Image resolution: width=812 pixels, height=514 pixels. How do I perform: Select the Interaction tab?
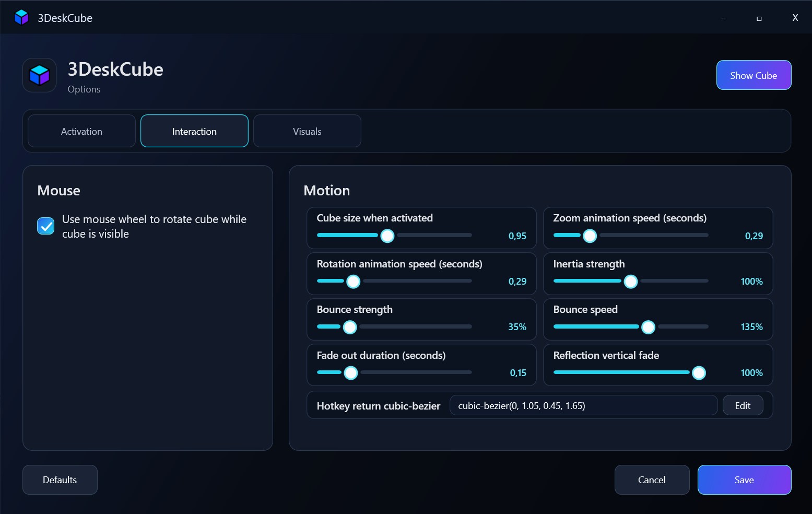tap(194, 131)
